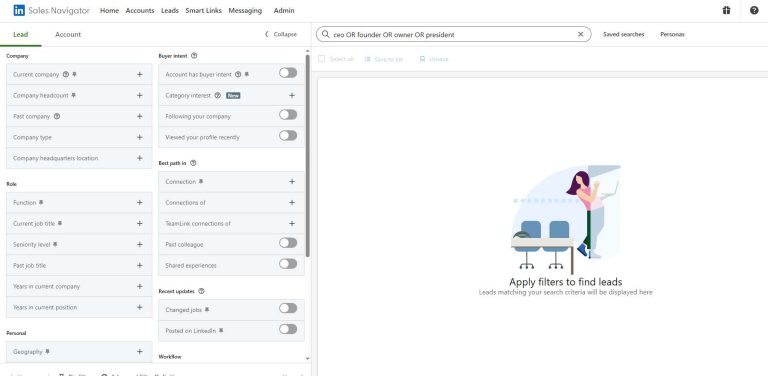Click the Category interest help icon
Screen dimensions: 768x376
tap(218, 95)
